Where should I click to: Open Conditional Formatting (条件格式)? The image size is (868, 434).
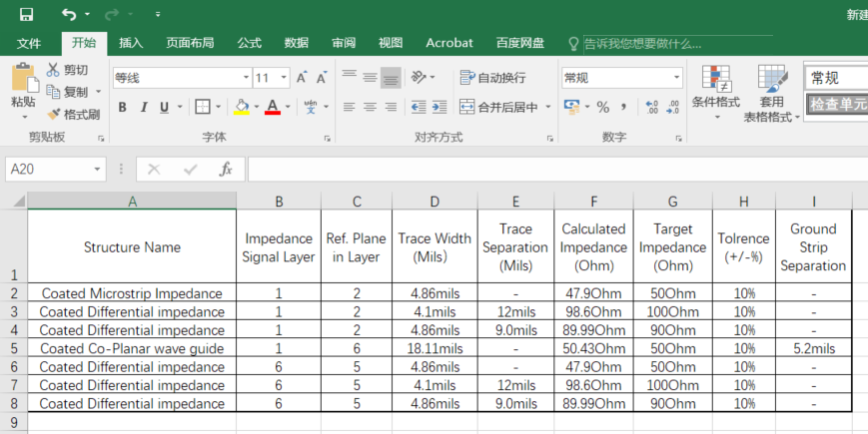tap(715, 90)
